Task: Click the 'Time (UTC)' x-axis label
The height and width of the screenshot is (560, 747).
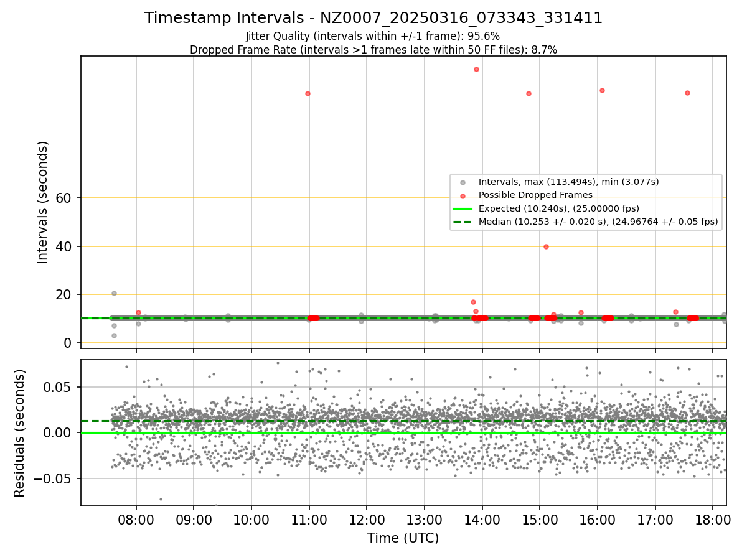Action: 403,538
